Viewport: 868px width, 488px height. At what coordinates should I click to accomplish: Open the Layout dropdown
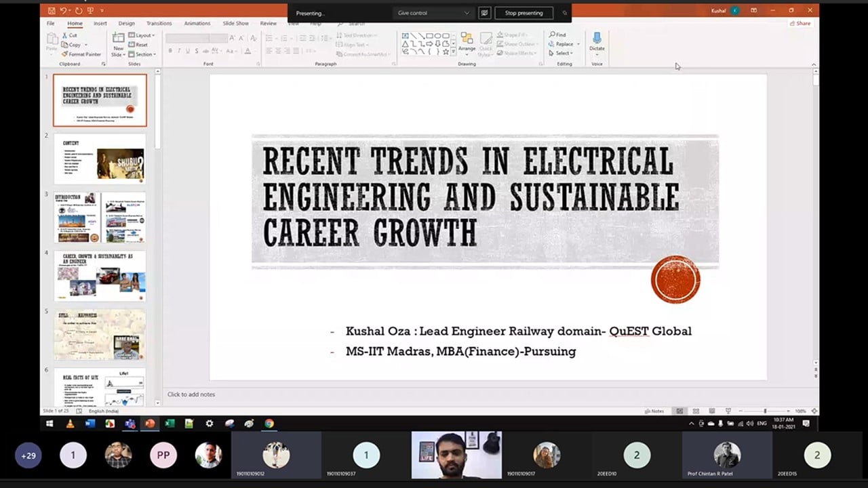(x=143, y=35)
